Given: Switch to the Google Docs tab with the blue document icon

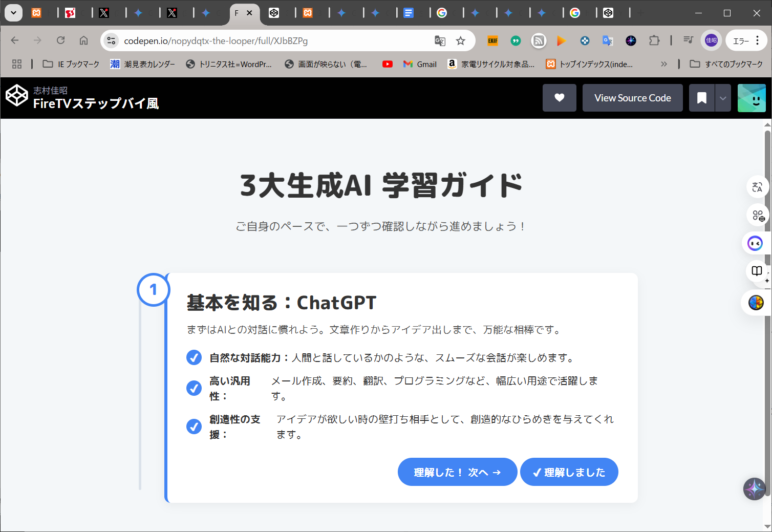Looking at the screenshot, I should tap(408, 13).
